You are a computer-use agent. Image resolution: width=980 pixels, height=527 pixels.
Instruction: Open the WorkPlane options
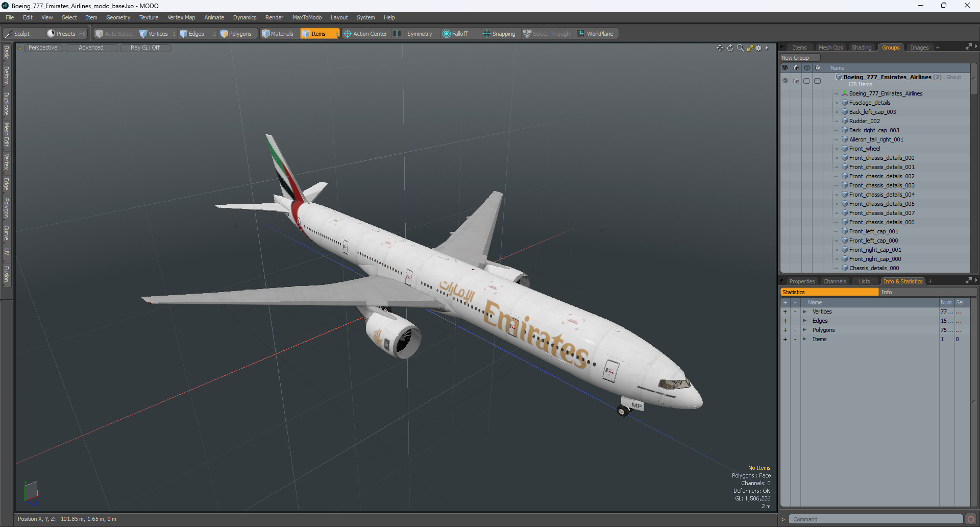pos(596,34)
